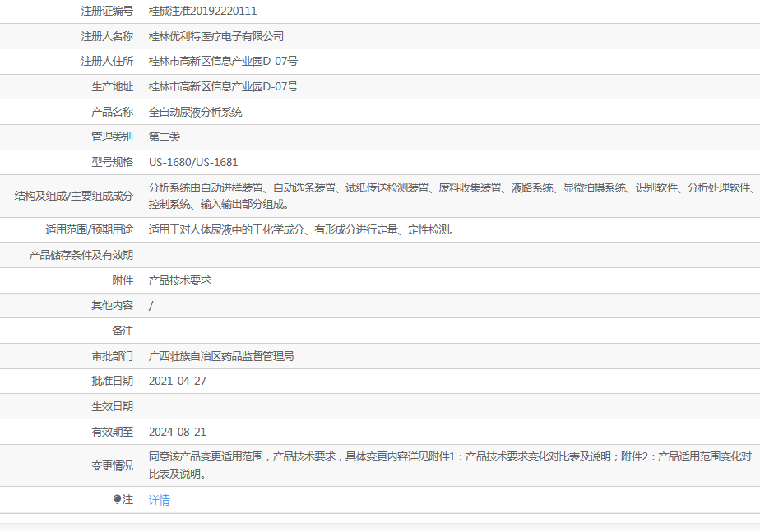
Task: Click address value in 生产地址 row
Action: tap(223, 86)
